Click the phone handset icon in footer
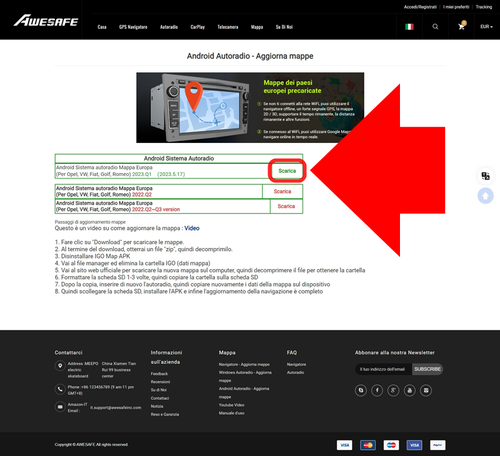The height and width of the screenshot is (456, 500). [x=60, y=389]
